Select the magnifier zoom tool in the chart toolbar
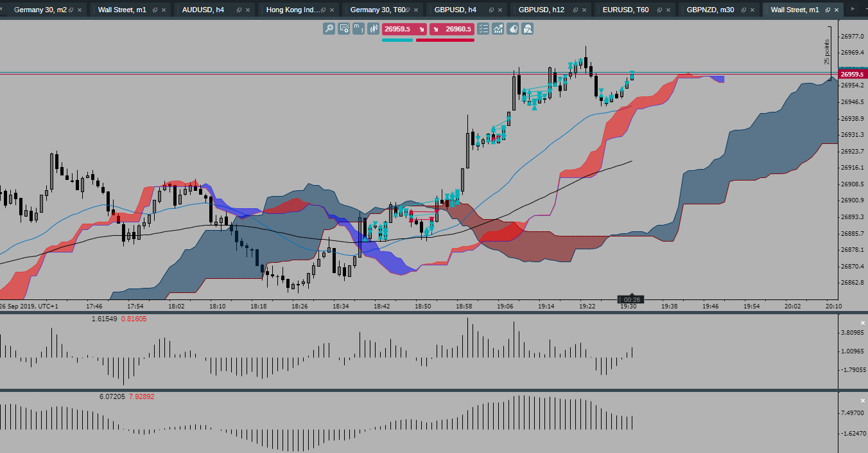 coord(328,29)
